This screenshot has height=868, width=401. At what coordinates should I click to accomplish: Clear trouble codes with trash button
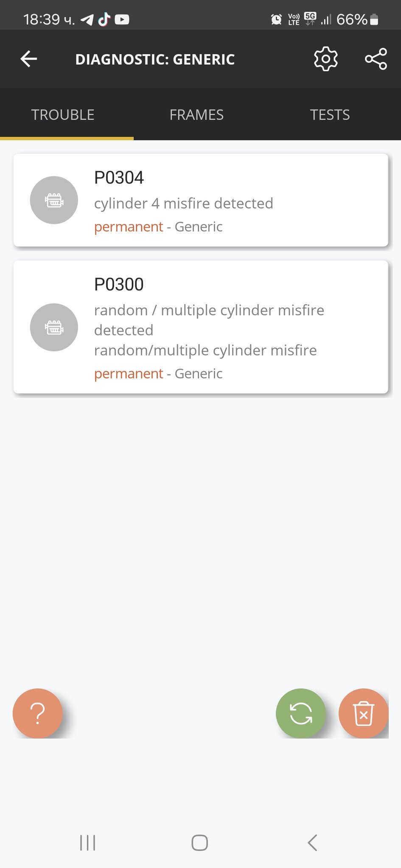pos(363,713)
